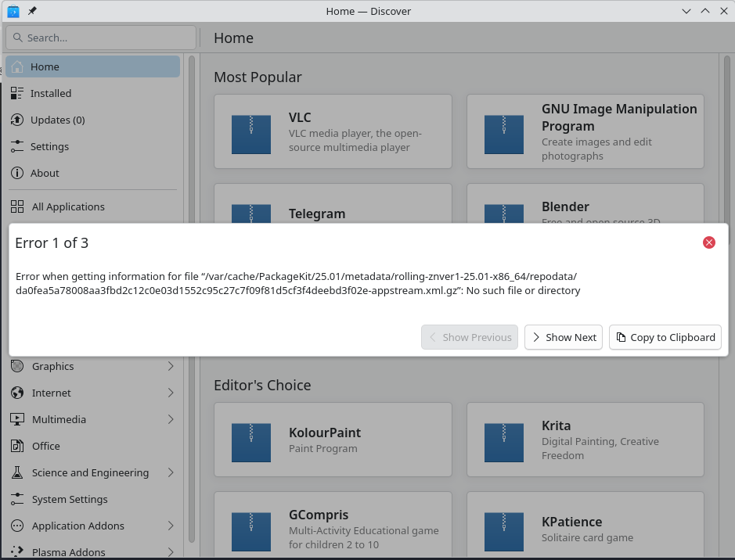Viewport: 735px width, 560px height.
Task: Expand the Graphics category chevron
Action: pos(171,366)
